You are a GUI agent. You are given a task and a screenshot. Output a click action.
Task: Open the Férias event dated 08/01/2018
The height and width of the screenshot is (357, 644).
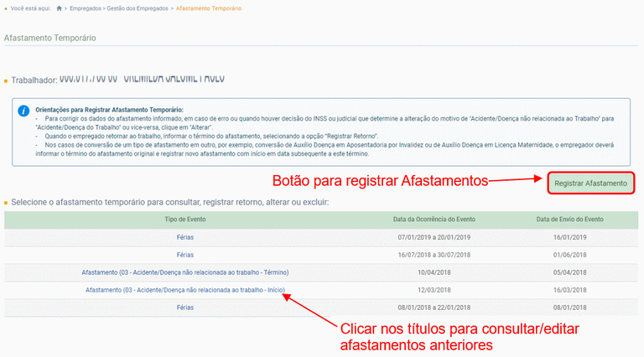pos(185,308)
